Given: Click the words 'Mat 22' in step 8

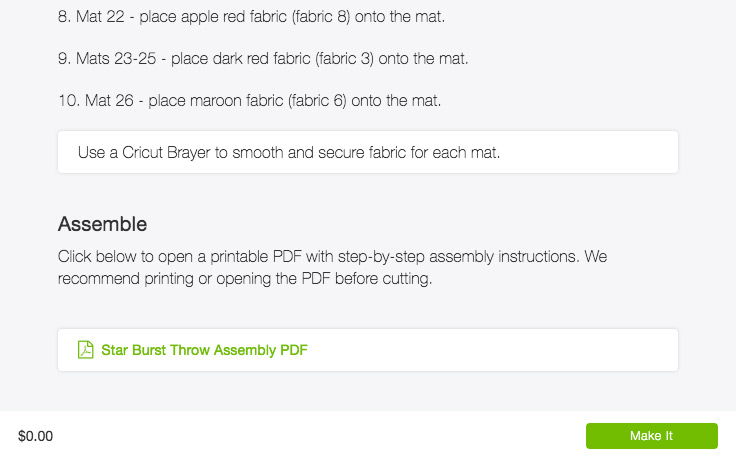Looking at the screenshot, I should tap(100, 17).
